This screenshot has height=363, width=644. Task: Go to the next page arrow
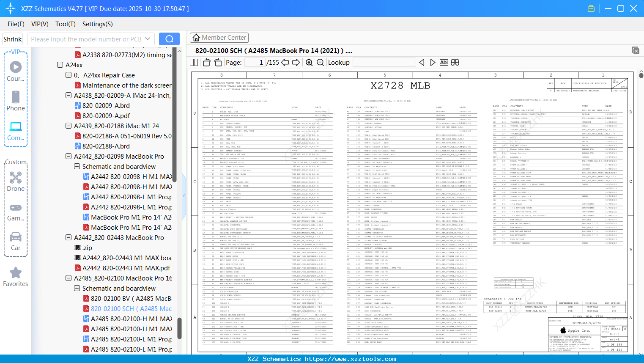(x=296, y=63)
